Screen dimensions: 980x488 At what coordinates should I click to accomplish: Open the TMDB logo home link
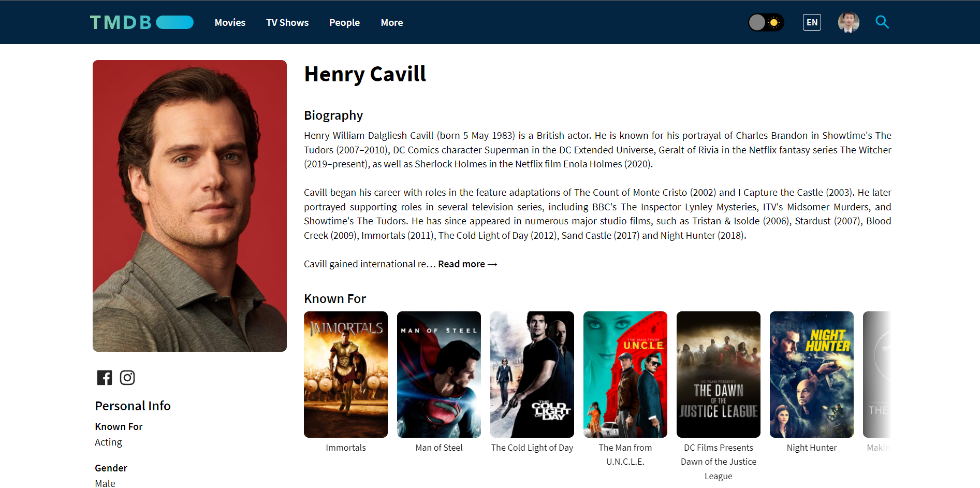pos(141,22)
